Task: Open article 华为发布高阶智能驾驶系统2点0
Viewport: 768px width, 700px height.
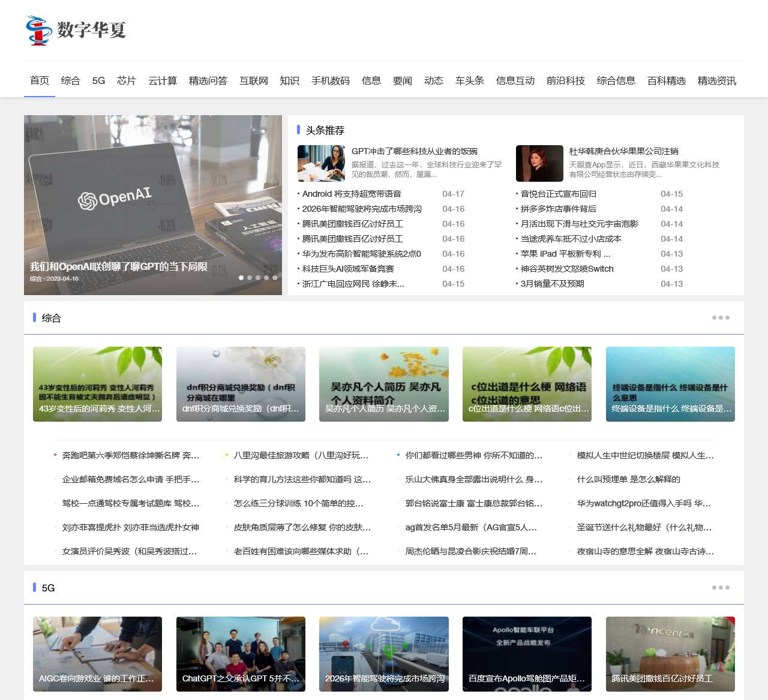Action: (x=362, y=254)
